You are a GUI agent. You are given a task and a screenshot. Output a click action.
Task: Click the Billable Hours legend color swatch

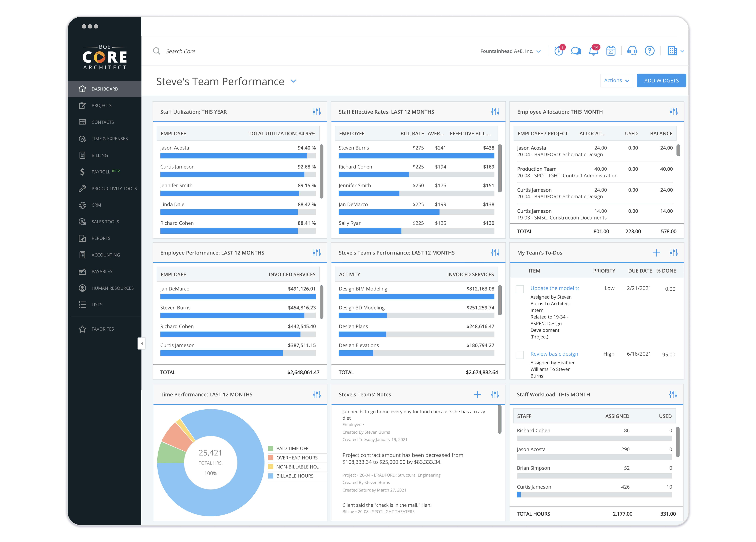(x=271, y=476)
